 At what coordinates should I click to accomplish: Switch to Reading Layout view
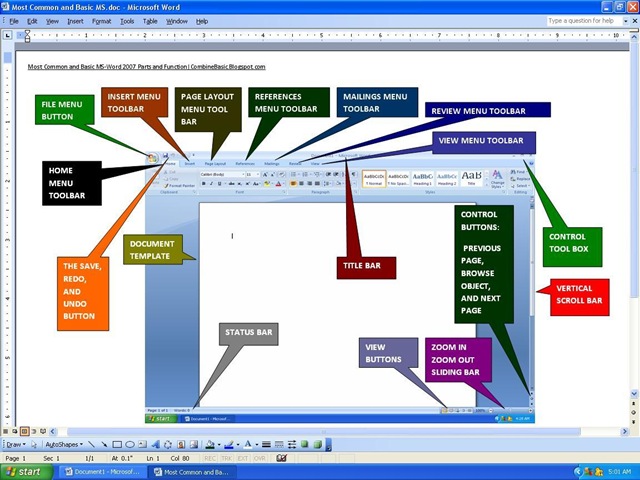coord(43,431)
